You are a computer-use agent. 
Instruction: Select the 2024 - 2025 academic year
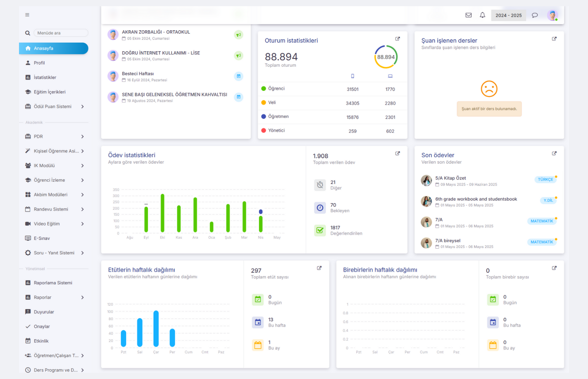coord(508,16)
